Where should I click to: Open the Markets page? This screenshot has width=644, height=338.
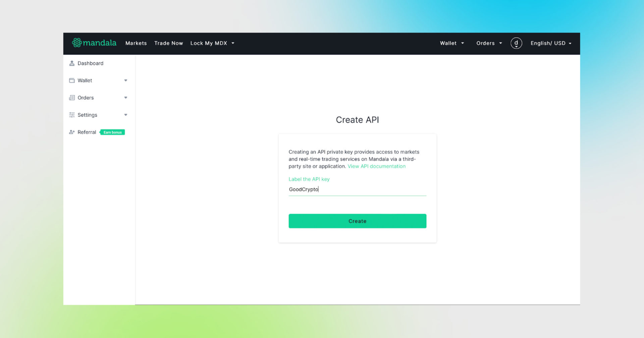click(x=136, y=43)
